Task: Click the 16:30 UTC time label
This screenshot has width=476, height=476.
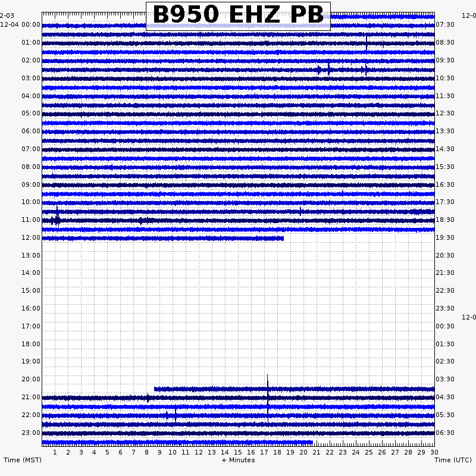Action: [445, 185]
